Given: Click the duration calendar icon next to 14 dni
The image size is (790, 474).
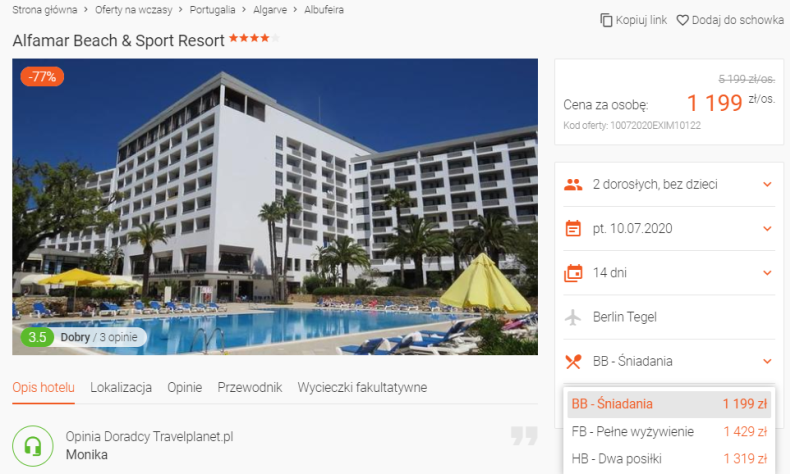Looking at the screenshot, I should coord(573,273).
